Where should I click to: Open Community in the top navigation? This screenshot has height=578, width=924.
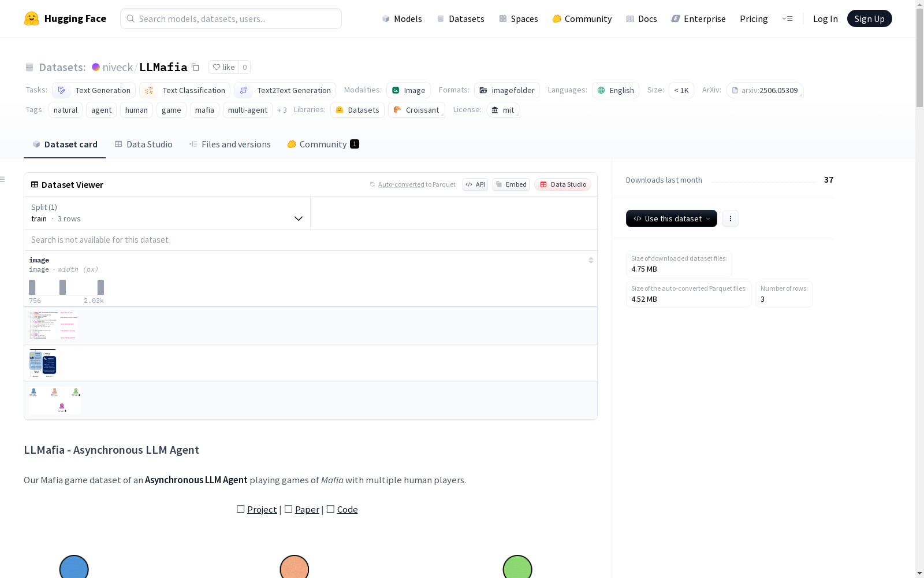pos(582,18)
